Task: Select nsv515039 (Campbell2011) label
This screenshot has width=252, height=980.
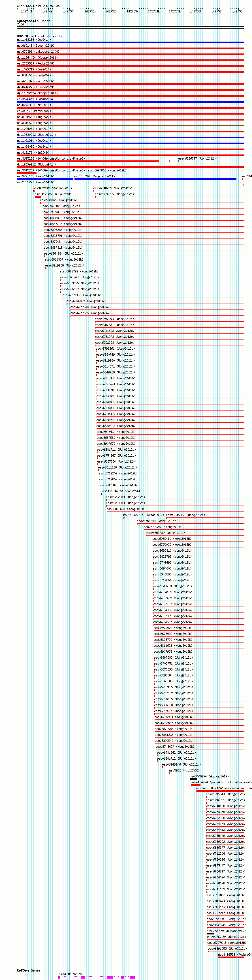Action: click(94, 176)
